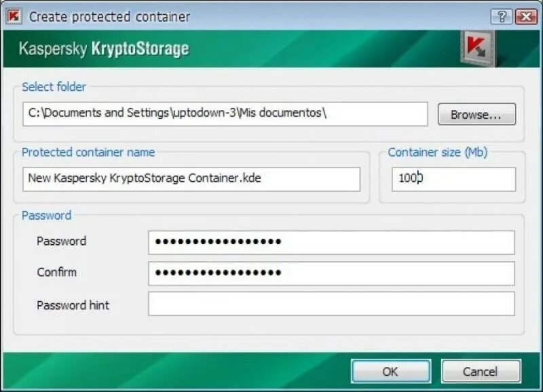Confirm with the OK button

(391, 371)
